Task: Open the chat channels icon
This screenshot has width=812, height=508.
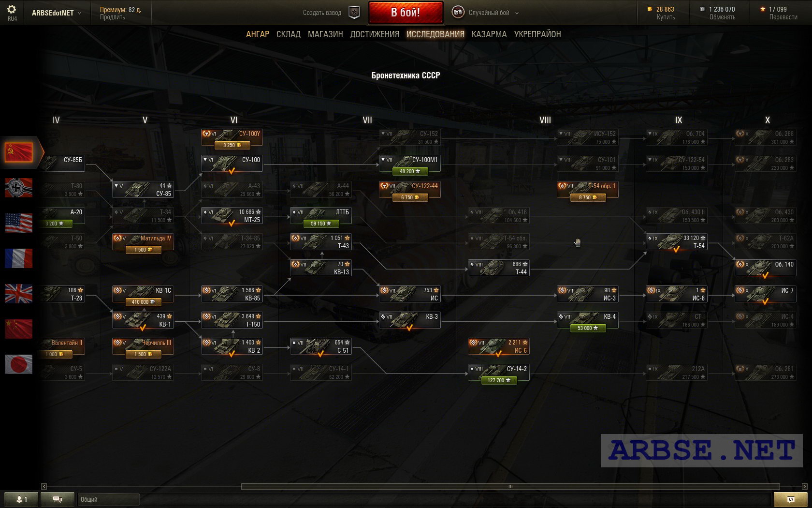Action: 58,499
